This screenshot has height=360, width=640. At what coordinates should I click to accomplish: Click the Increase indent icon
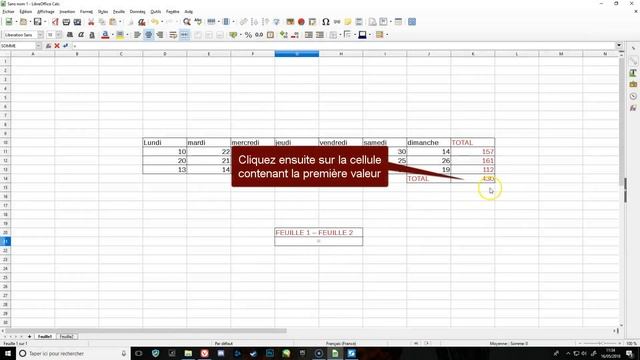(x=309, y=35)
